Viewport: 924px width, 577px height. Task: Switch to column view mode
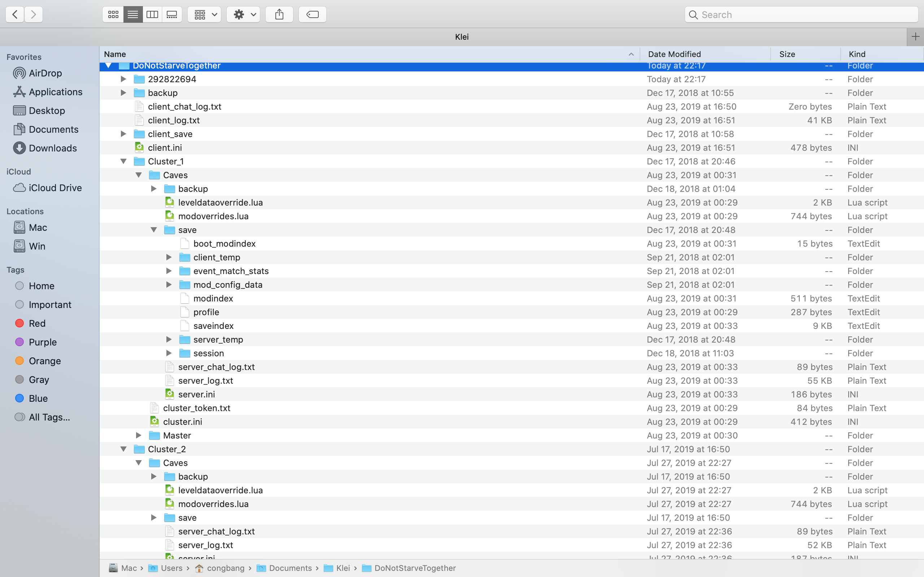pyautogui.click(x=152, y=14)
